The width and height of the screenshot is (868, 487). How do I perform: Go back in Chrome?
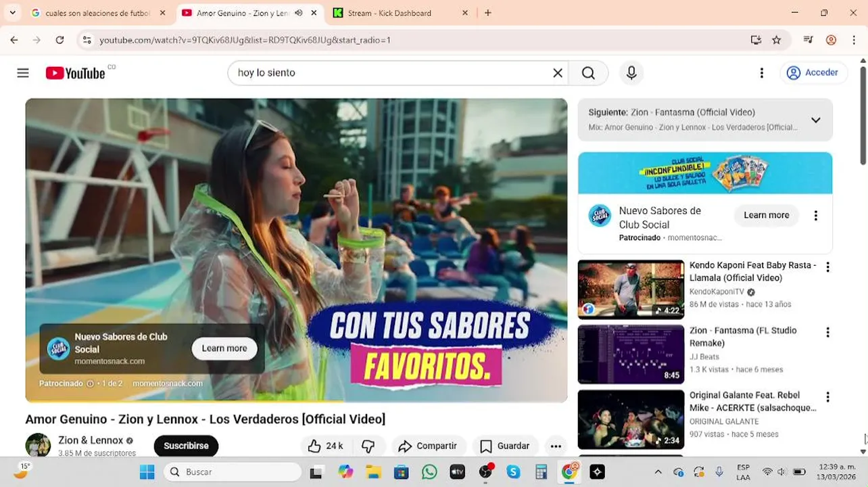click(14, 40)
